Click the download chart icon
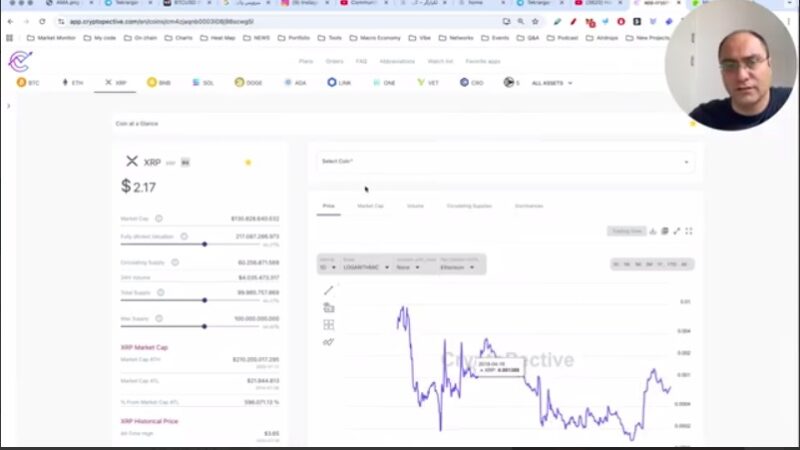 coord(653,231)
